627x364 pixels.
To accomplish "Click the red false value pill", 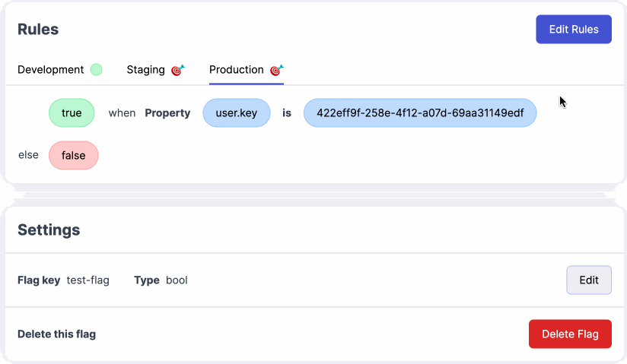I will 74,156.
